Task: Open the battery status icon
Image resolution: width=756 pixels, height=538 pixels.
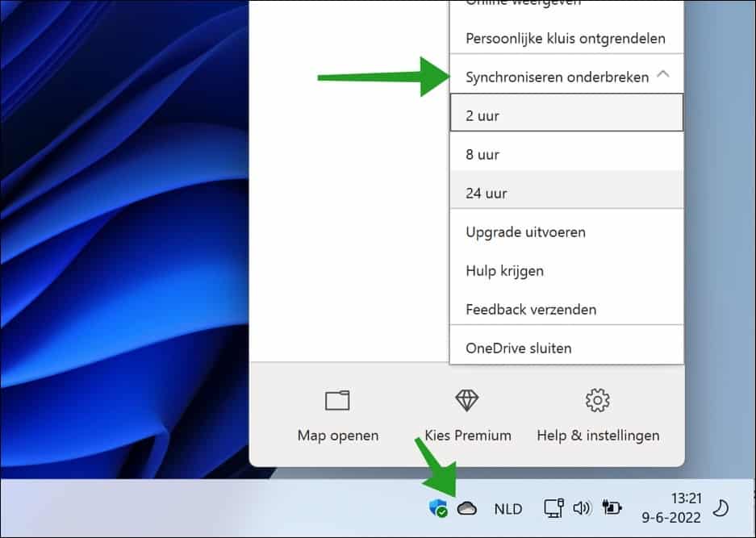Action: coord(612,508)
